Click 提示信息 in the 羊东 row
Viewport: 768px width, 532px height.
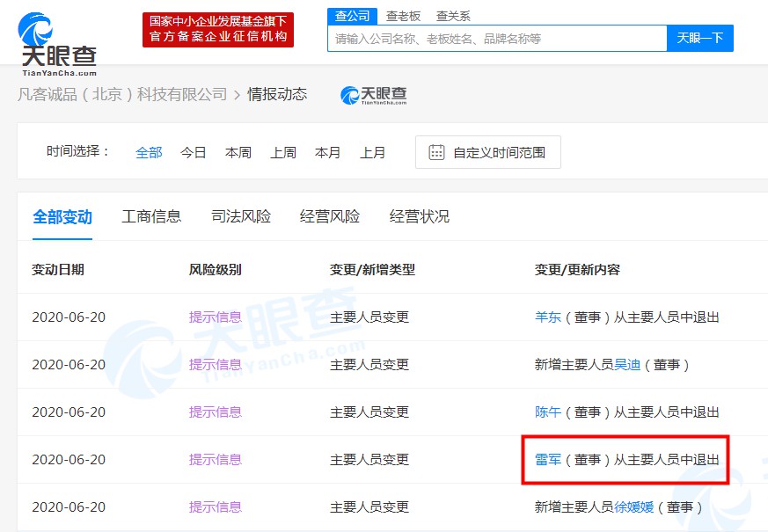(215, 317)
